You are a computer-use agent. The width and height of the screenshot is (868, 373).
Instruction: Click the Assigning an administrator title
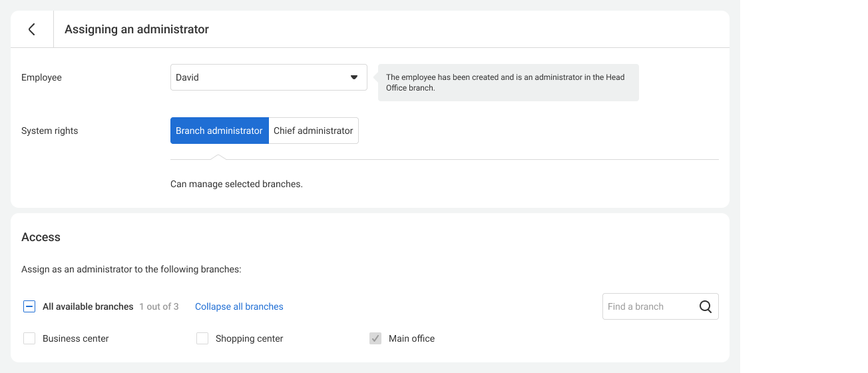136,29
